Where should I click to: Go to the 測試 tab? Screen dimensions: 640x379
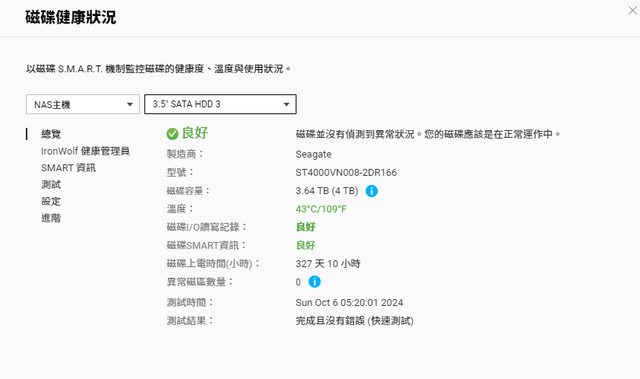point(51,184)
